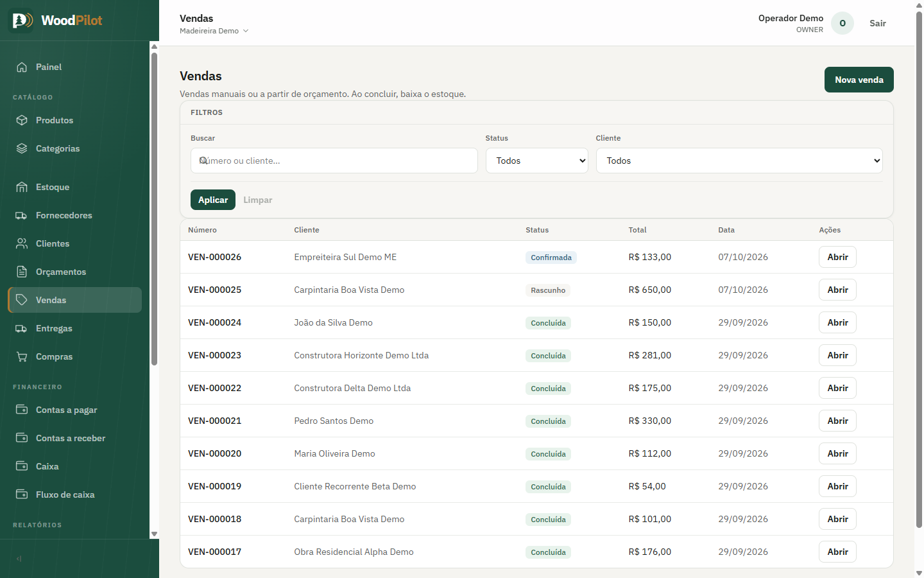The height and width of the screenshot is (578, 924).
Task: Click the Confirmada status badge
Action: click(x=551, y=258)
